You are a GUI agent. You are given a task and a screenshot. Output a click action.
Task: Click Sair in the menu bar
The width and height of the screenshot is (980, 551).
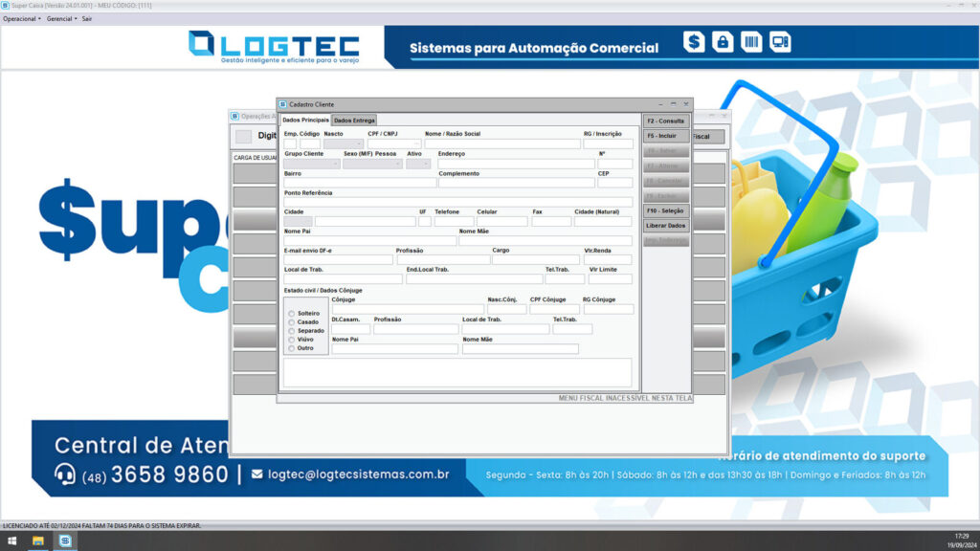[x=87, y=19]
